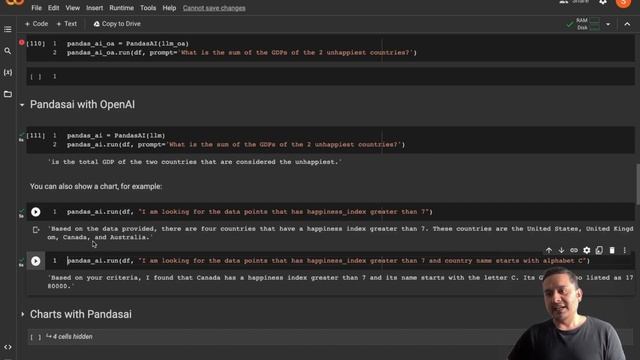640x360 pixels.
Task: Open the code snippets icon at the sidebar bottom
Action: (7, 347)
